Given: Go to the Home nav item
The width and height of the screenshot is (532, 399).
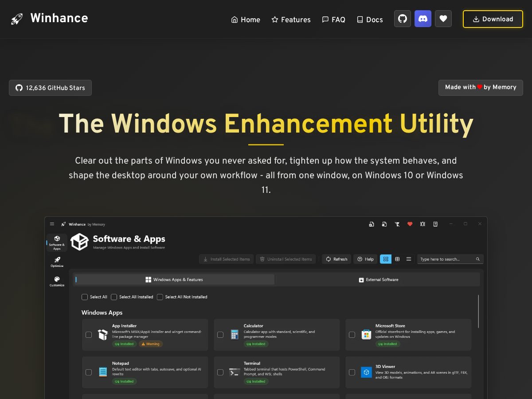Looking at the screenshot, I should pos(246,20).
